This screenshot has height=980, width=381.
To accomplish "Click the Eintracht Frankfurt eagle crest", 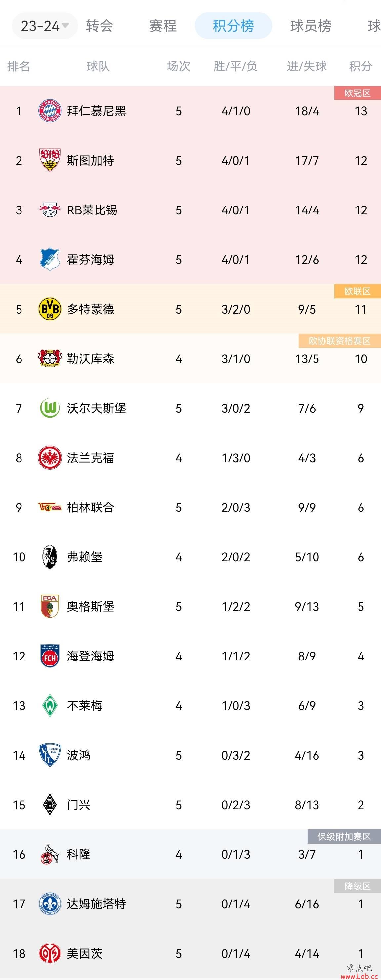I will tap(50, 458).
